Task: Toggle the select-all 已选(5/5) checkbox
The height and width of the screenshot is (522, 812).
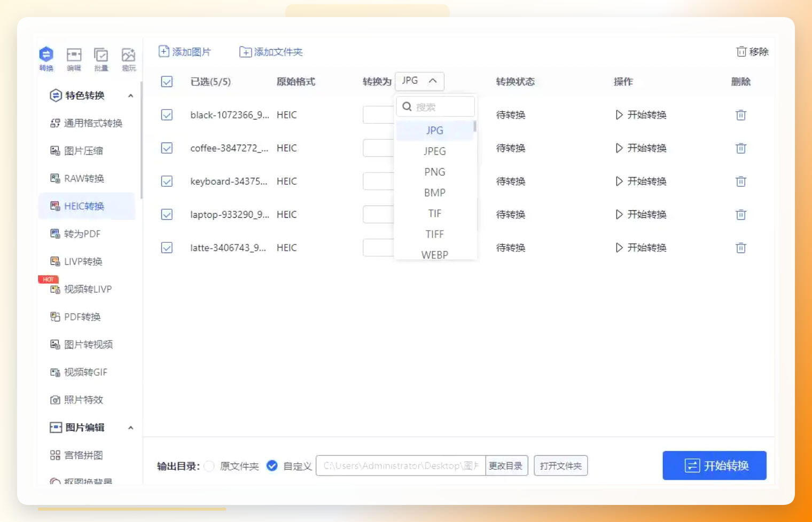Action: point(167,82)
